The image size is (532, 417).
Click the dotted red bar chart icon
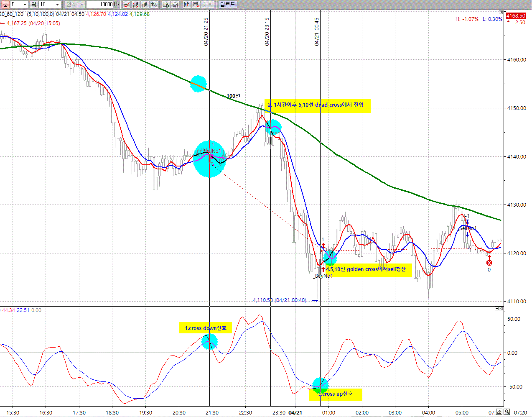pyautogui.click(x=136, y=5)
